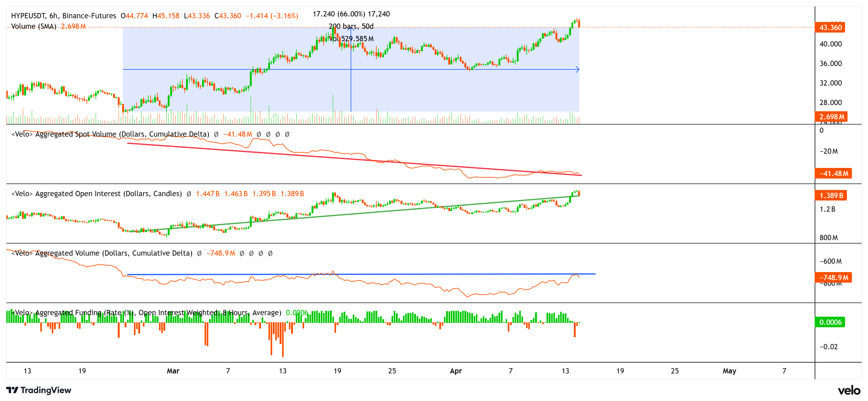Click the orange −41.48 M spot delta tag
The width and height of the screenshot is (868, 401).
[x=833, y=173]
